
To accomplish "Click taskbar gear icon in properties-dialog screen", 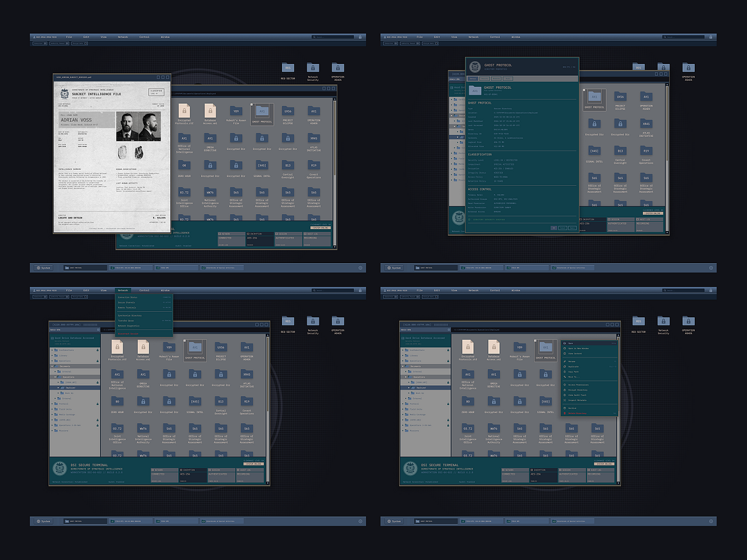I will click(712, 268).
